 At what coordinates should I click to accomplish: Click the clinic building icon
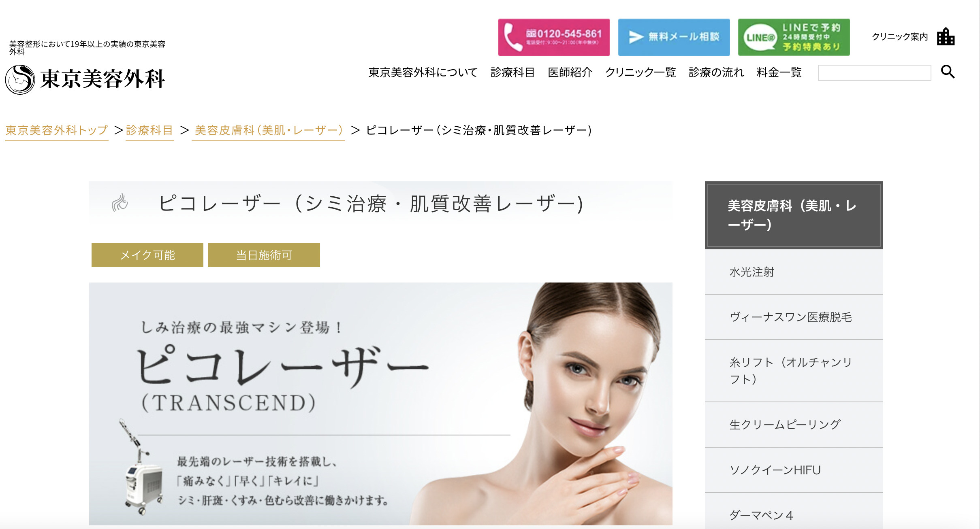point(946,37)
